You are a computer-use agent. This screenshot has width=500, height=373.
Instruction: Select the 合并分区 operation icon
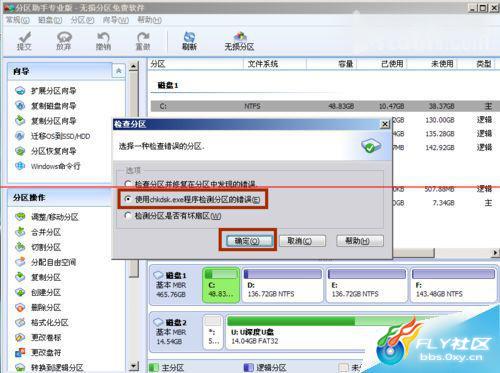point(20,232)
